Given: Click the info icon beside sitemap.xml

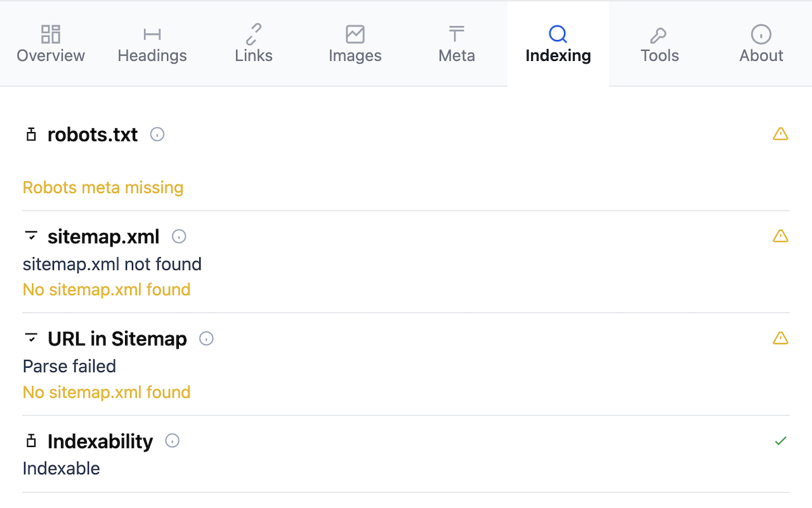Looking at the screenshot, I should click(180, 236).
